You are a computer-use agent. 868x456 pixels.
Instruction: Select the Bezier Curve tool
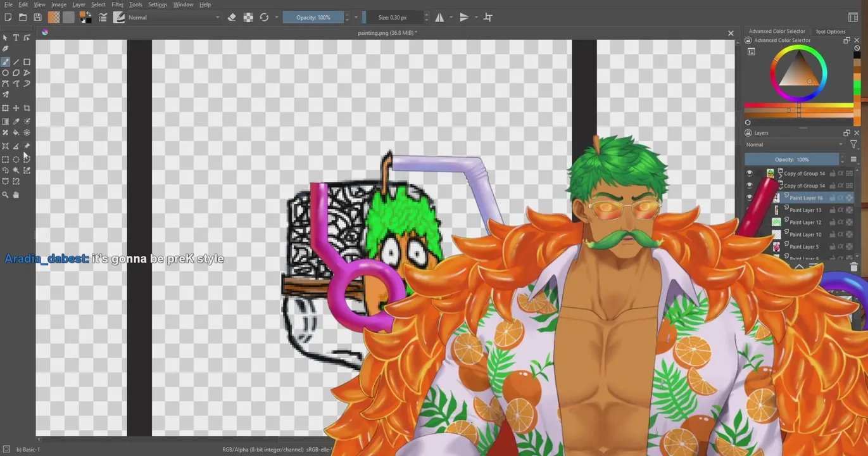click(6, 84)
